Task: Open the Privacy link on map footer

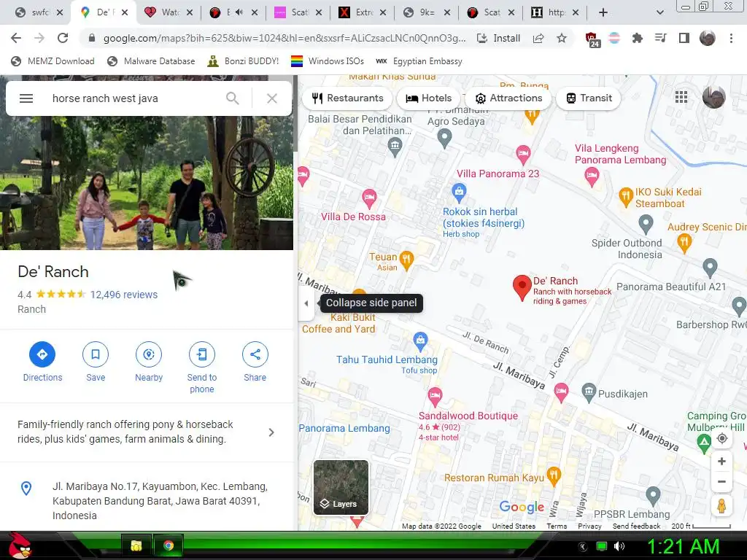Action: (589, 526)
